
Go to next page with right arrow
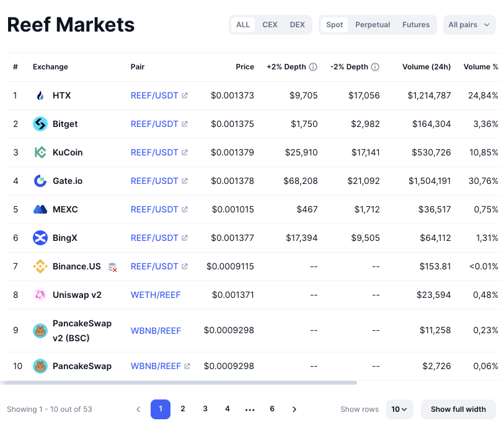(x=294, y=409)
